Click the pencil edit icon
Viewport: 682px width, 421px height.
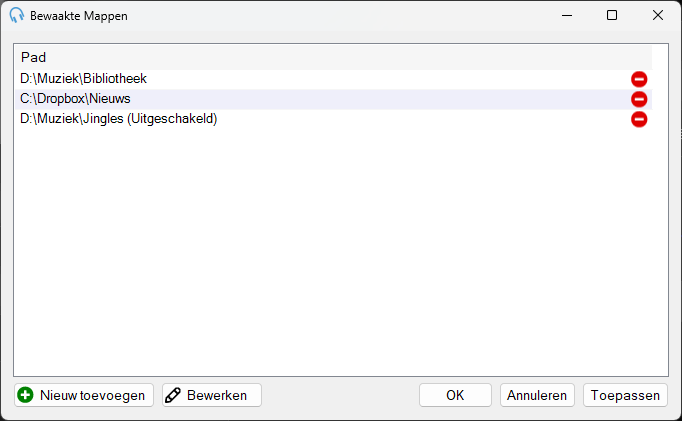coord(173,395)
